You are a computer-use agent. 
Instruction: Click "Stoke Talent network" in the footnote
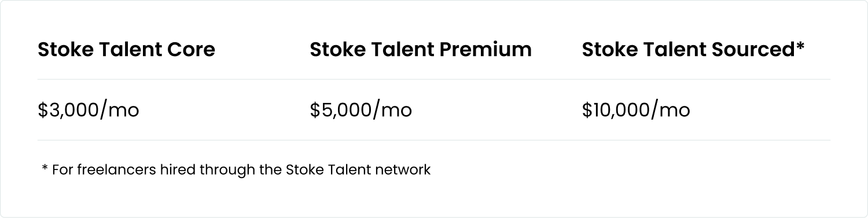coord(358,170)
